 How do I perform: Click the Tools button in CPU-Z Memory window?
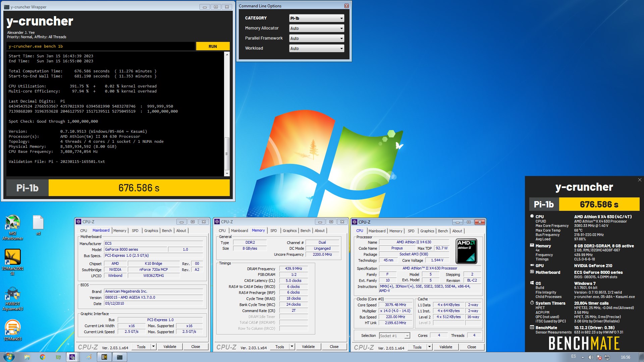pyautogui.click(x=280, y=347)
